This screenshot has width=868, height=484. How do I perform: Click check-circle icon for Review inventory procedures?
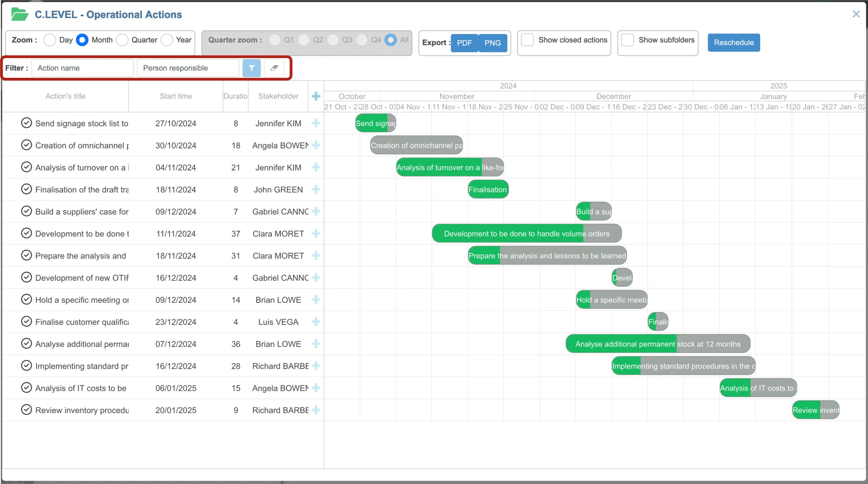coord(26,410)
